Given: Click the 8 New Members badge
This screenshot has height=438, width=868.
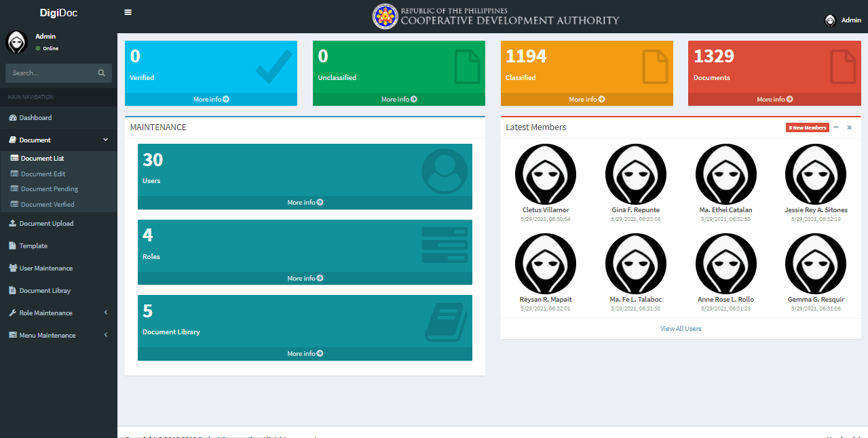Looking at the screenshot, I should 808,127.
